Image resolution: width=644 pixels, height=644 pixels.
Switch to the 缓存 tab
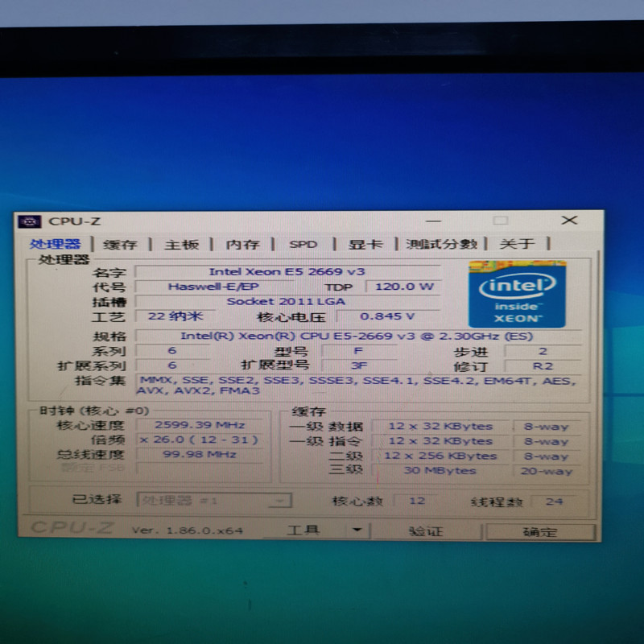coord(120,245)
